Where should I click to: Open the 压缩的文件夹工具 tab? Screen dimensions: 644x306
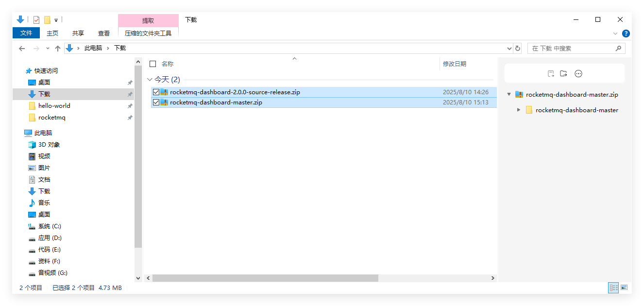coord(148,33)
